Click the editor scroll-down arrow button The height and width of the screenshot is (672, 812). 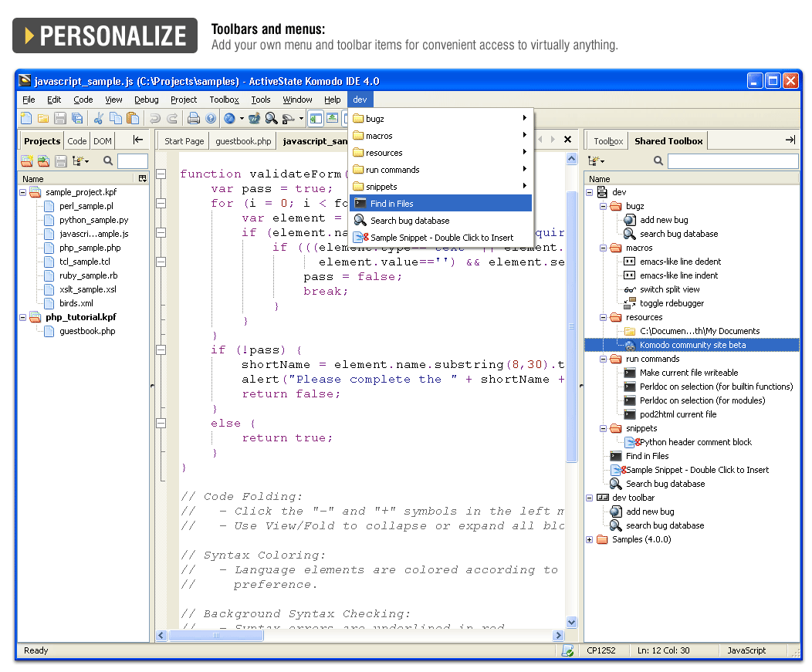[x=572, y=622]
